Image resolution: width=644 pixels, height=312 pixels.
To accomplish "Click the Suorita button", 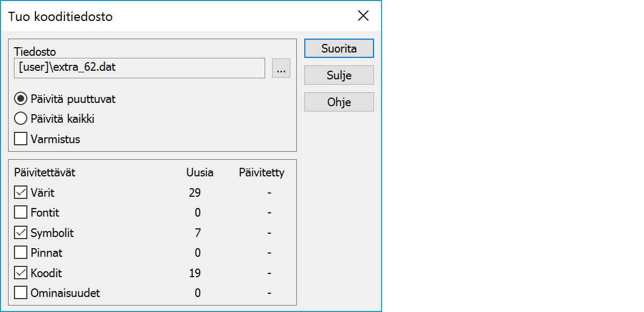I will [x=339, y=48].
